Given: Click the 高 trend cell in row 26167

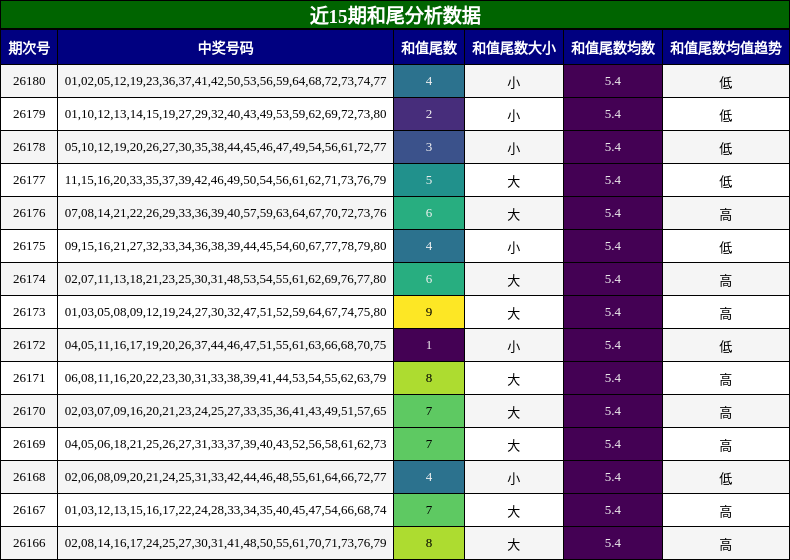Looking at the screenshot, I should point(726,510).
